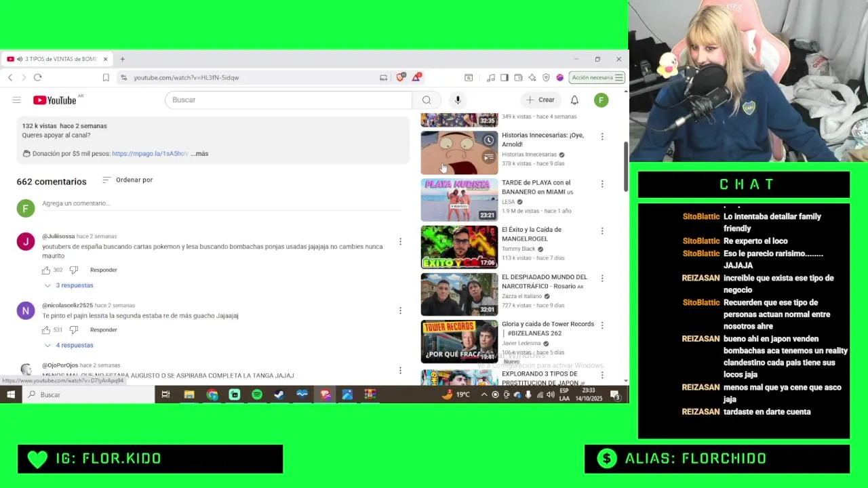The image size is (868, 488).
Task: Reload the YouTube page
Action: click(x=37, y=77)
